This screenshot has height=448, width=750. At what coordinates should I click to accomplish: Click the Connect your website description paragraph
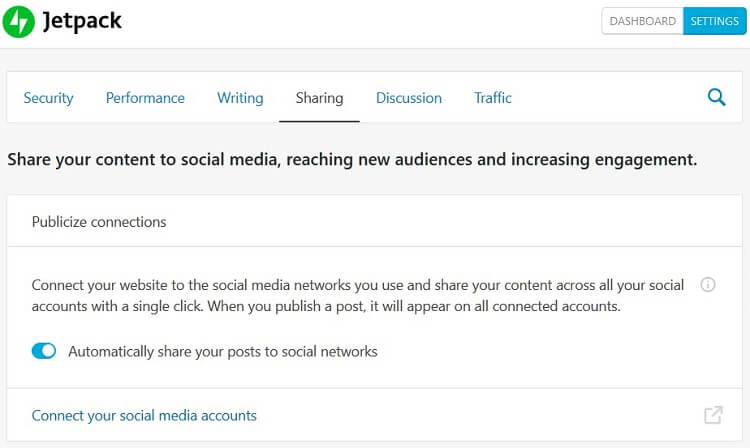click(358, 295)
